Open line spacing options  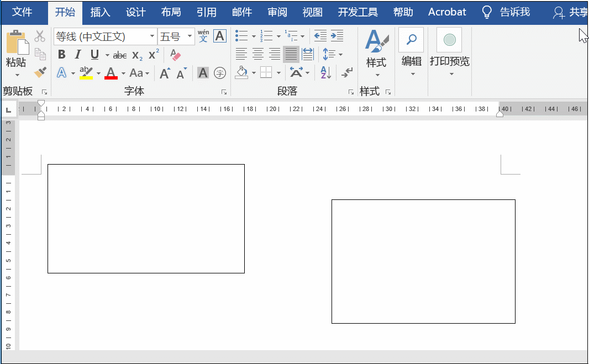[333, 55]
